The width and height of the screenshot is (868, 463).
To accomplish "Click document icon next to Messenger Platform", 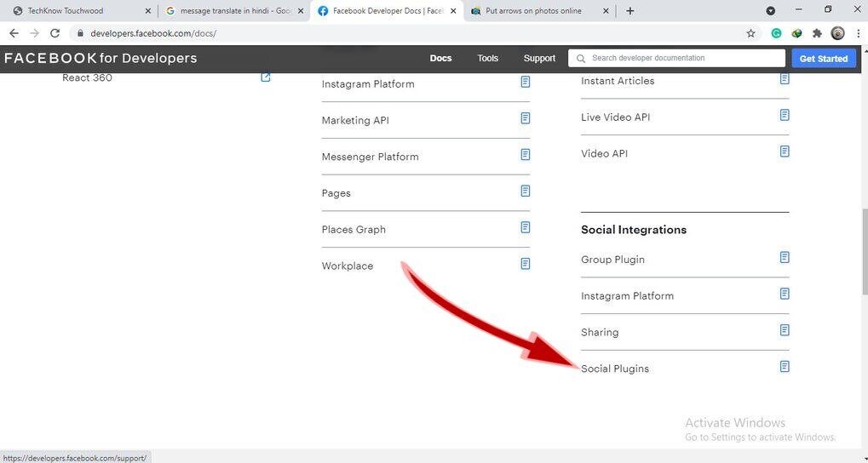I will point(526,155).
